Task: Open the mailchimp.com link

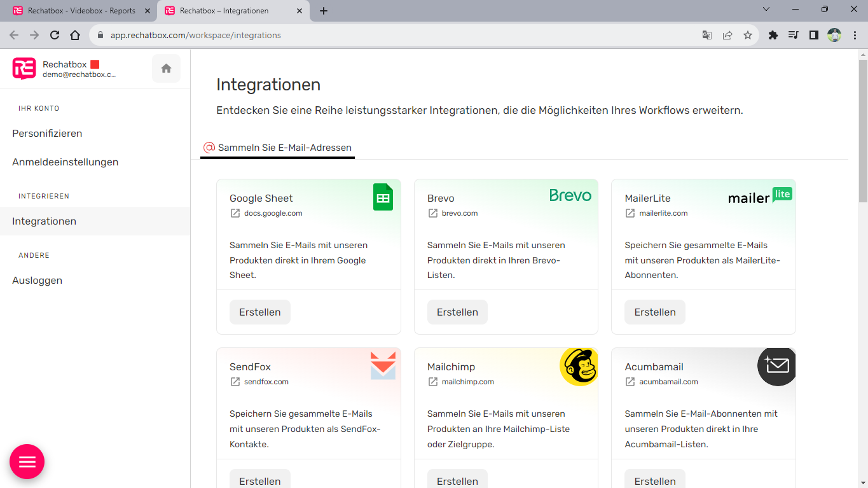Action: point(468,382)
